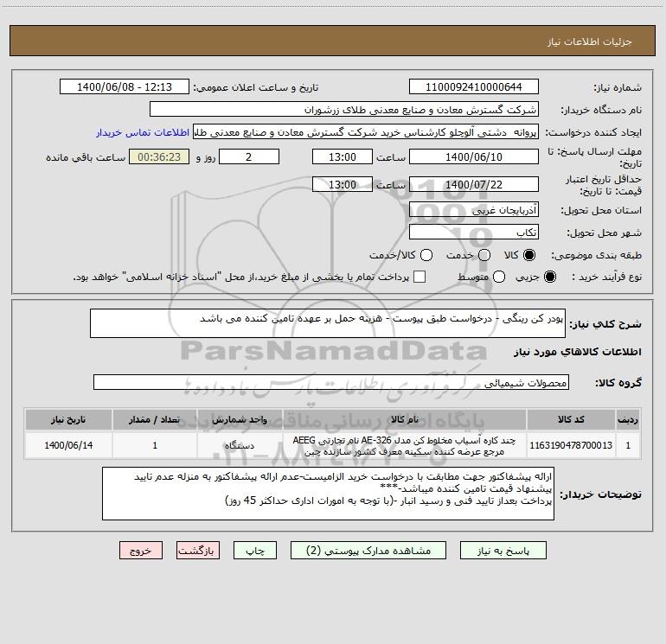Select the متوسط purchase type radio
The width and height of the screenshot is (666, 644).
499,277
